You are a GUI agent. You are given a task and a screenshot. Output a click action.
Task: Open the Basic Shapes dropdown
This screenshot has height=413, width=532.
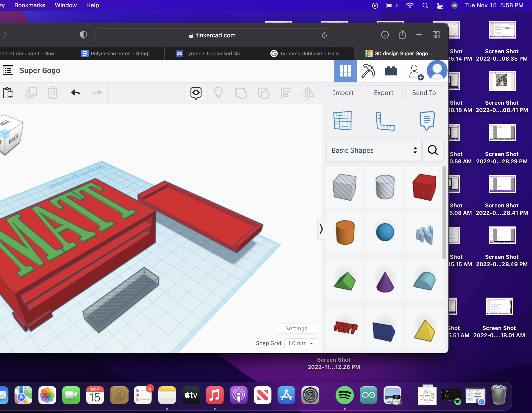[x=374, y=150]
